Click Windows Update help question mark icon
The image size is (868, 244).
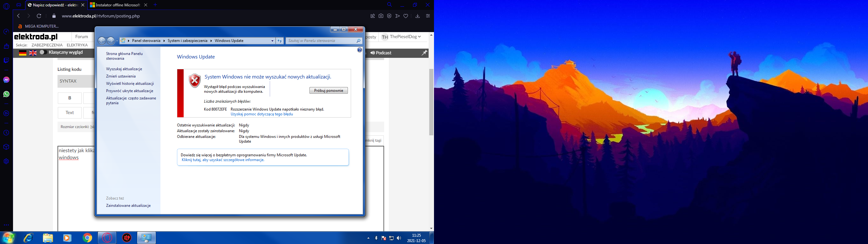[360, 50]
